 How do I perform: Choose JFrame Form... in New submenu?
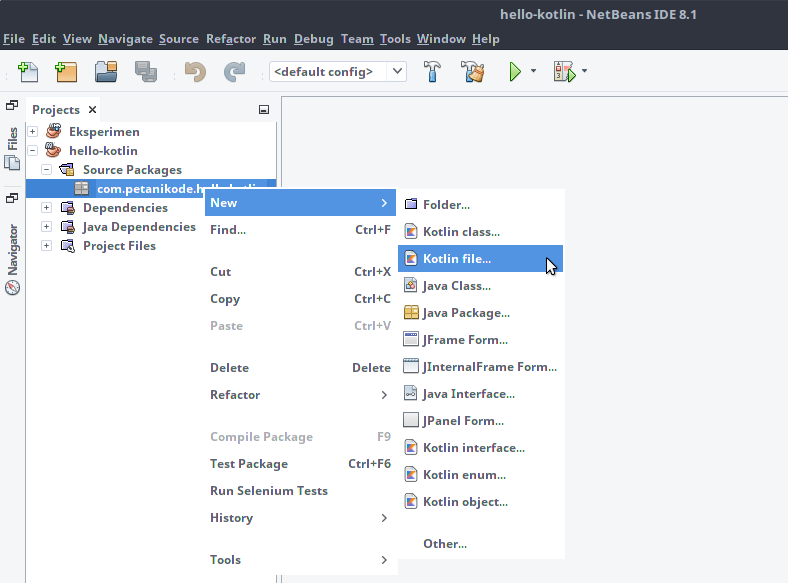click(x=480, y=340)
